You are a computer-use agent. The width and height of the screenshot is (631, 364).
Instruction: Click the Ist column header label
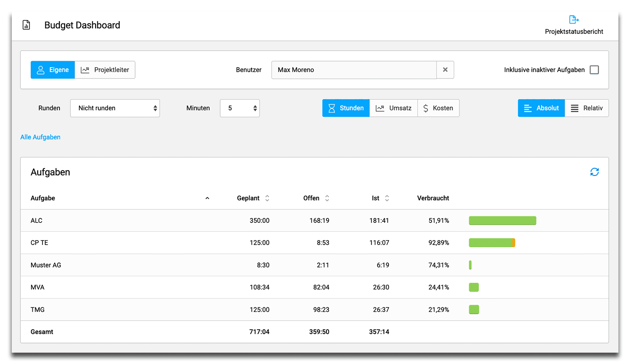tap(376, 198)
